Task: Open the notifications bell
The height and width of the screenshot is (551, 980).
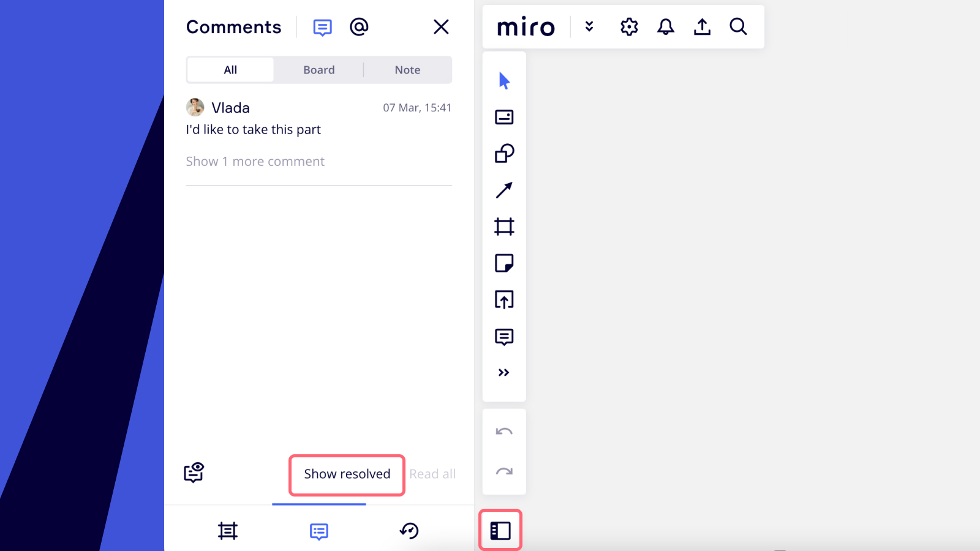Action: [666, 27]
